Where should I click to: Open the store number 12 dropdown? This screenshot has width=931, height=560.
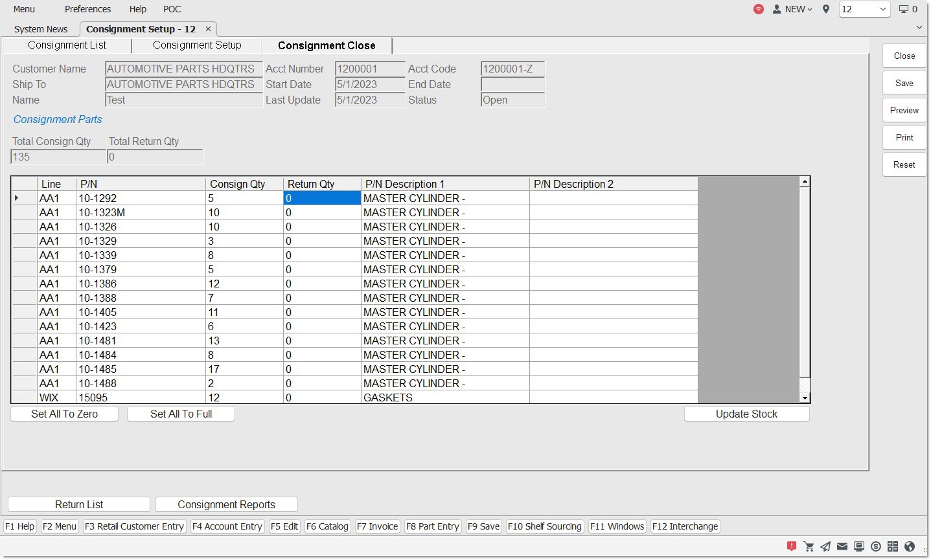point(864,9)
